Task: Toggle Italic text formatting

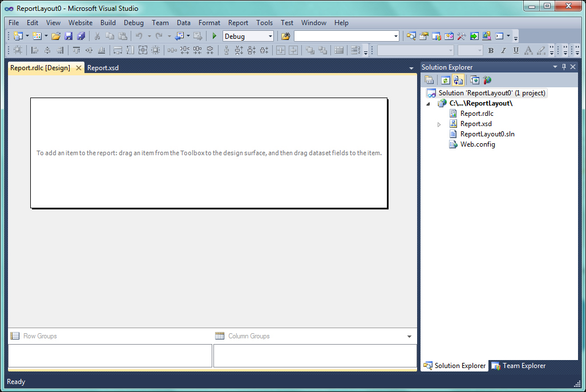Action: point(503,50)
